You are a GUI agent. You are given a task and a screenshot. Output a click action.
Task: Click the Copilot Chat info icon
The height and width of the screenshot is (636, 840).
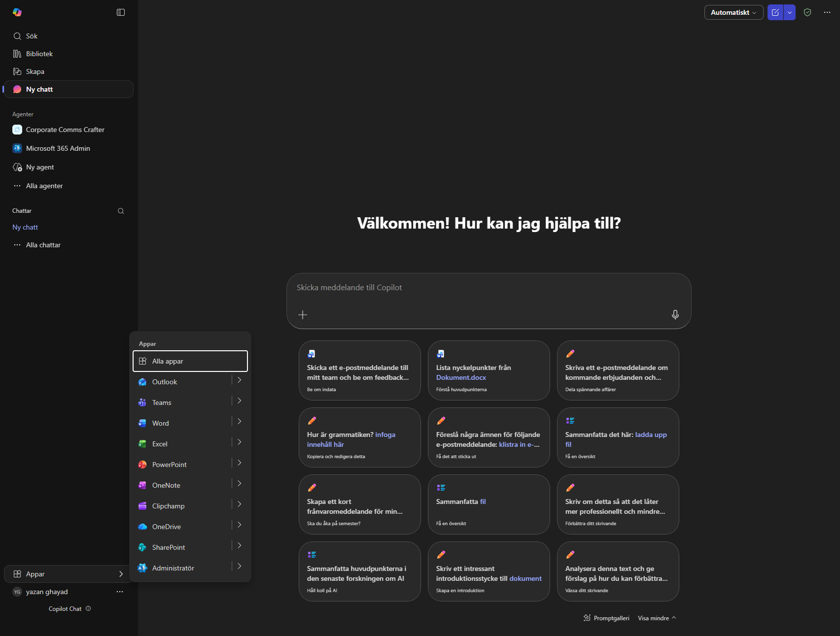[88, 608]
